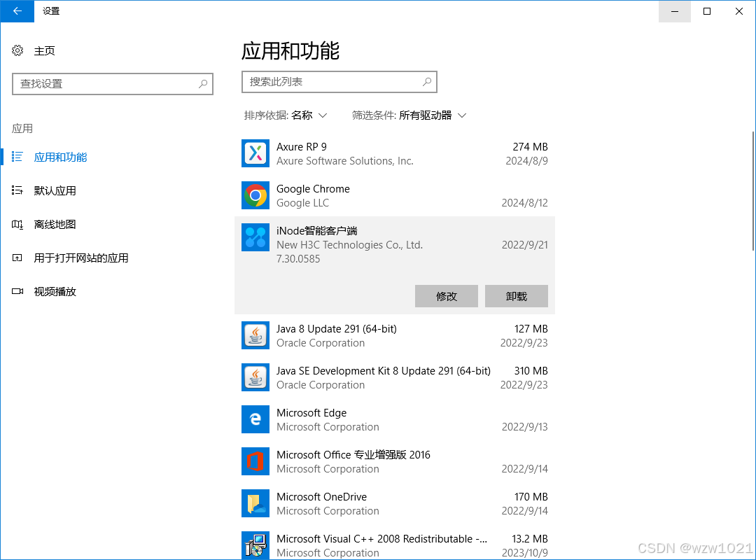This screenshot has width=756, height=560.
Task: Click the Visual C++ 2008 Redistributable icon
Action: point(255,545)
